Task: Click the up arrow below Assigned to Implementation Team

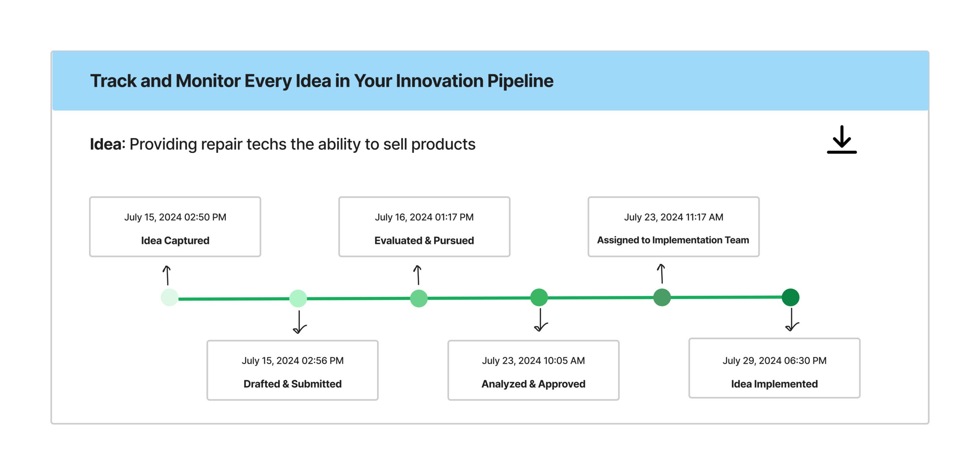Action: coord(661,274)
